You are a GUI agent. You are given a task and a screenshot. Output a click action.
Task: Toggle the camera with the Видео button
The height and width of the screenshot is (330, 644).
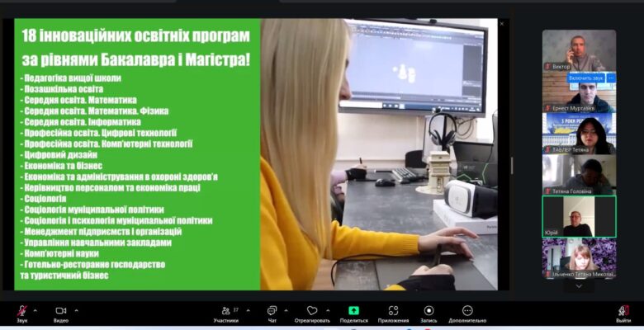tap(60, 311)
